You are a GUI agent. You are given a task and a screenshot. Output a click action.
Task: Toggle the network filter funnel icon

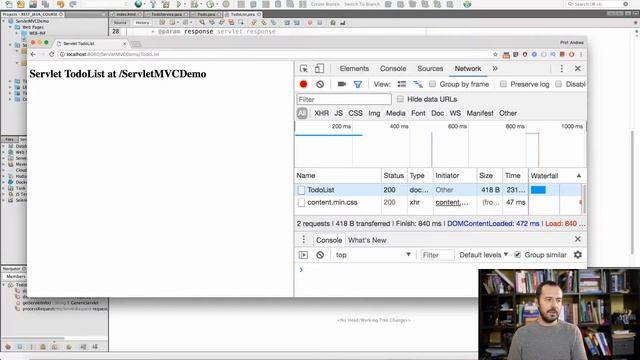[x=358, y=84]
